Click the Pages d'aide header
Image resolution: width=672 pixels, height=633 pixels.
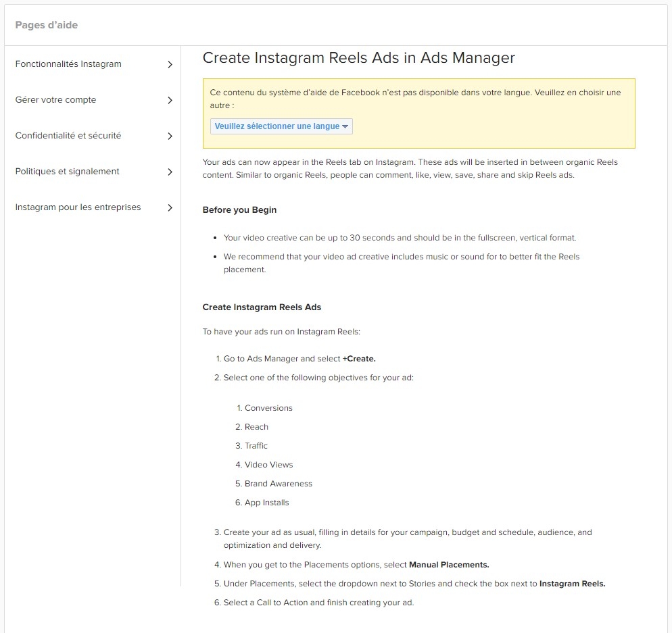(x=47, y=26)
